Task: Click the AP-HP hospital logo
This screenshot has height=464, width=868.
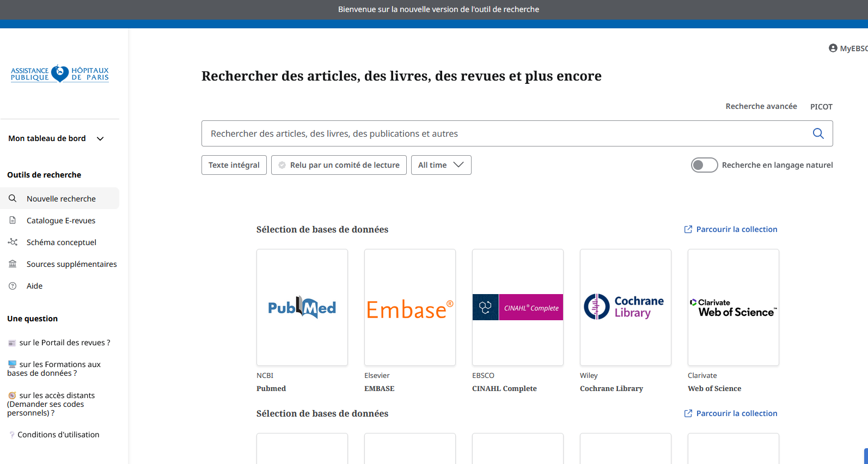Action: click(60, 74)
